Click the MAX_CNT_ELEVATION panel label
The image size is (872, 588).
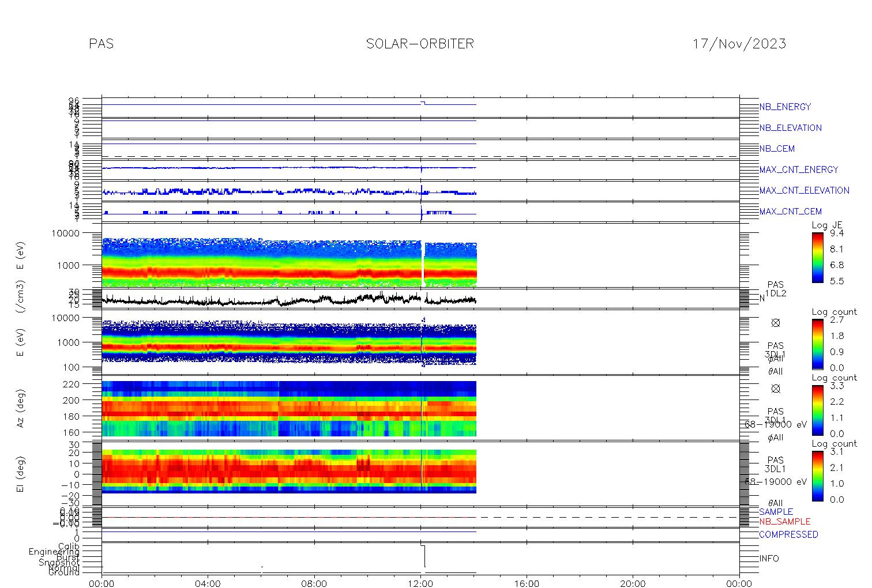804,190
